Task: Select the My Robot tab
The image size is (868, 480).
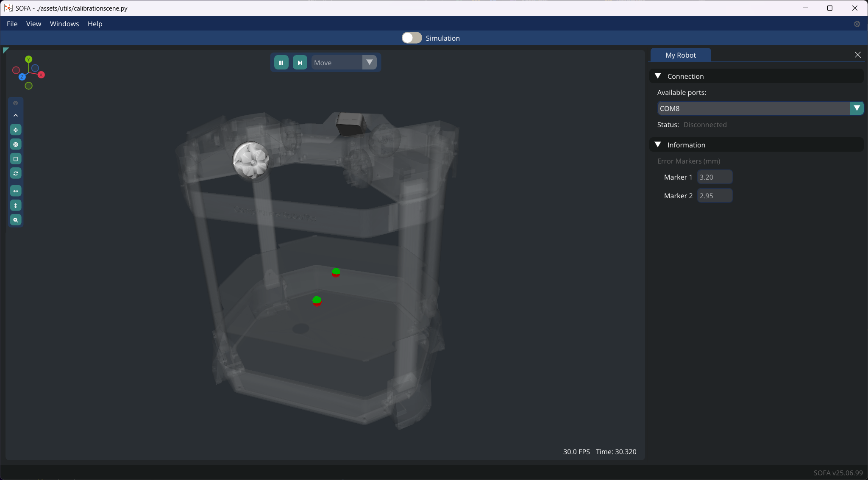Action: [x=680, y=55]
